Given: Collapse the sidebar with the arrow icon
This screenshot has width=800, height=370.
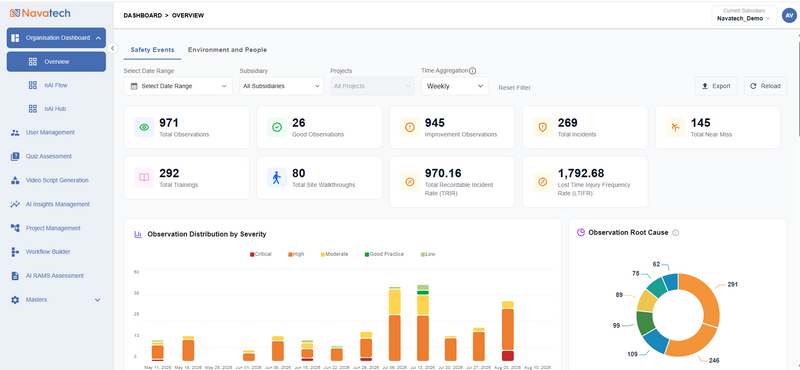Looking at the screenshot, I should pyautogui.click(x=113, y=47).
